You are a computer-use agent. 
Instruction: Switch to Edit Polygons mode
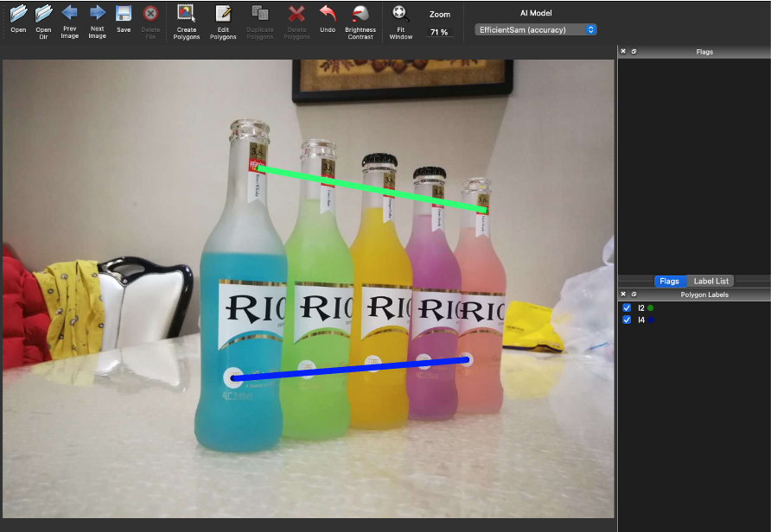tap(223, 15)
